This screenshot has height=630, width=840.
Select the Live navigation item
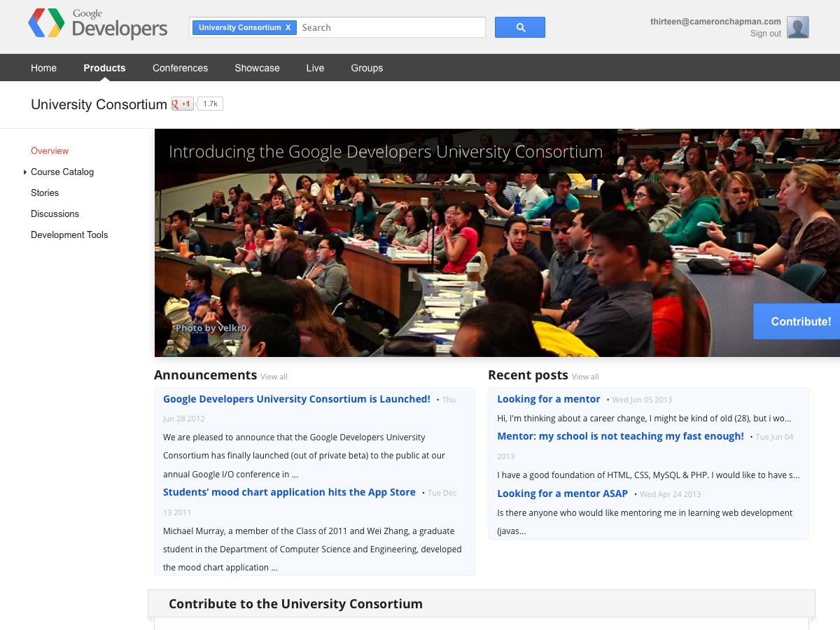tap(315, 68)
